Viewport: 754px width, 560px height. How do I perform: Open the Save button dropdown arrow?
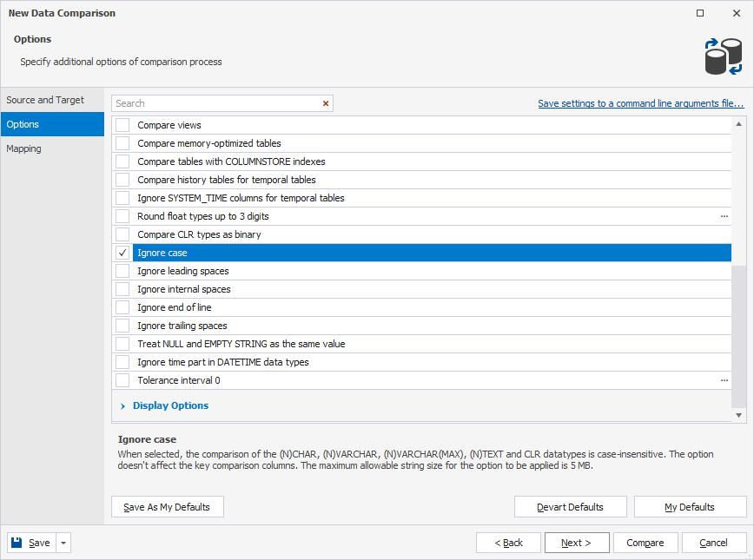(64, 543)
